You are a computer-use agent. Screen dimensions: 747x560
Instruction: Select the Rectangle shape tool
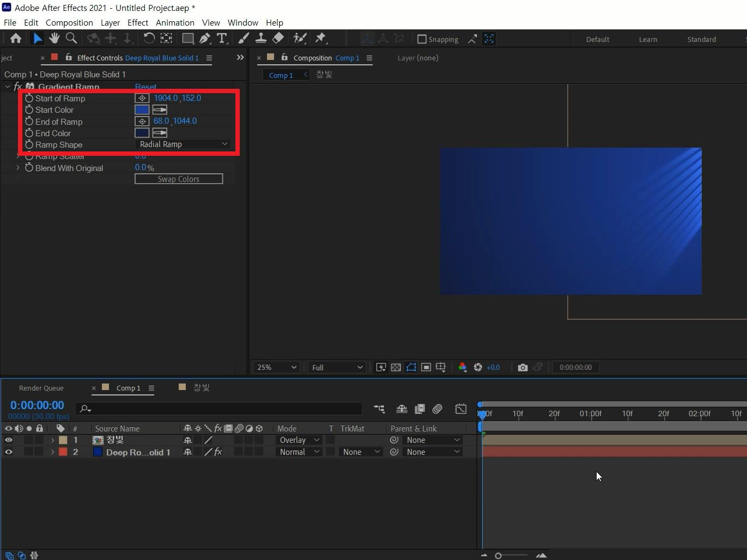[x=187, y=38]
